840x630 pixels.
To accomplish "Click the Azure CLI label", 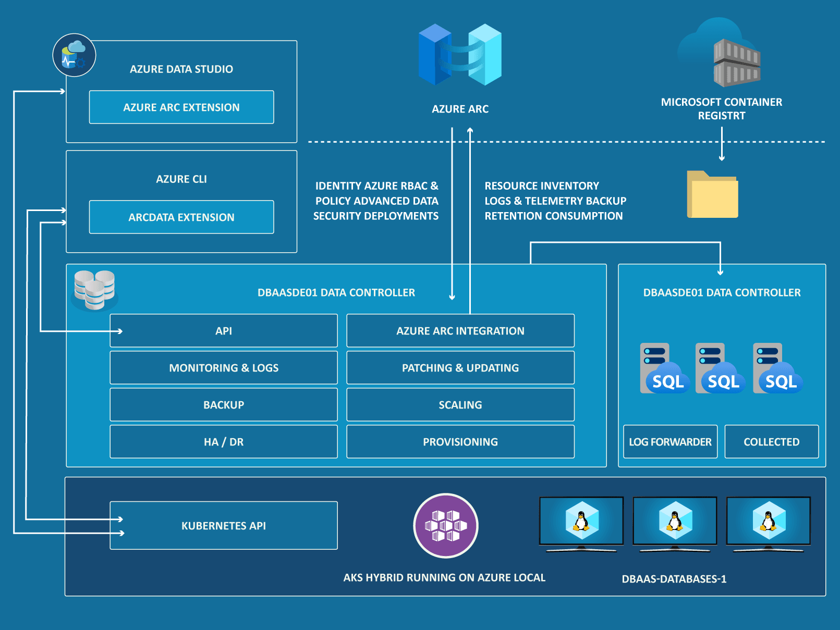I will pyautogui.click(x=181, y=179).
